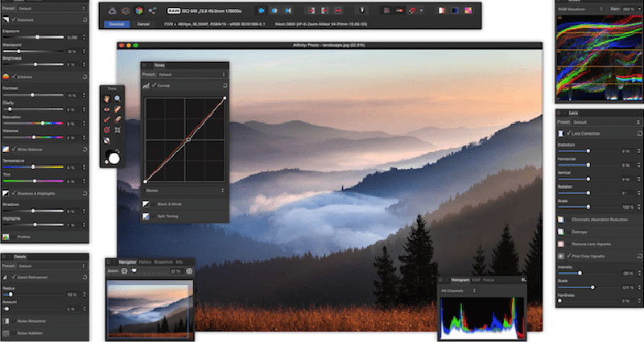The height and width of the screenshot is (342, 644).
Task: Select the Develop persona color wheel icon
Action: tap(139, 10)
